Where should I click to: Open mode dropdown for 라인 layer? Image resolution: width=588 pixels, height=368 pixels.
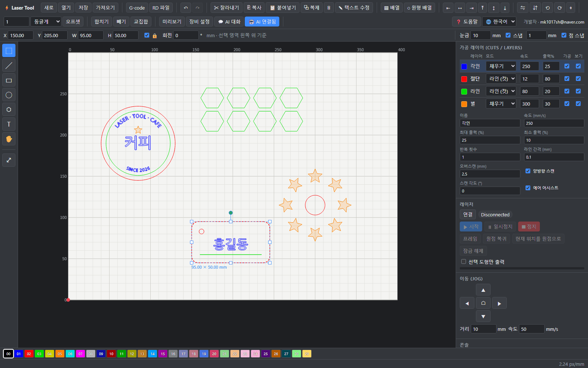point(501,91)
